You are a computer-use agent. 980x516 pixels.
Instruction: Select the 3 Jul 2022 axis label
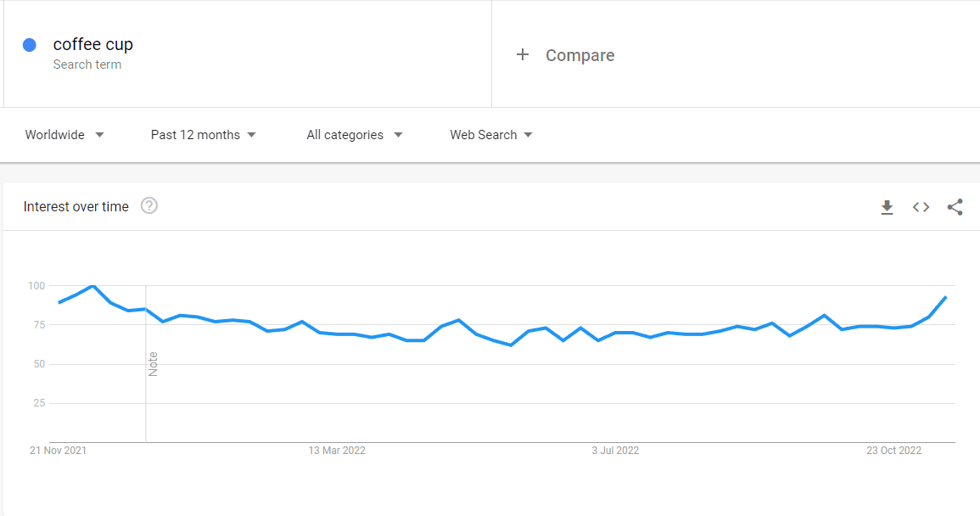[x=616, y=451]
